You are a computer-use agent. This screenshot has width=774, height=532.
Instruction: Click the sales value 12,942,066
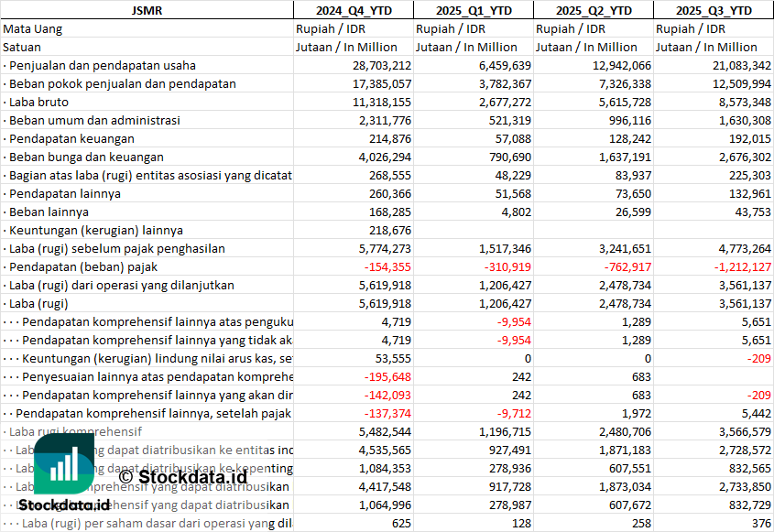tap(621, 66)
